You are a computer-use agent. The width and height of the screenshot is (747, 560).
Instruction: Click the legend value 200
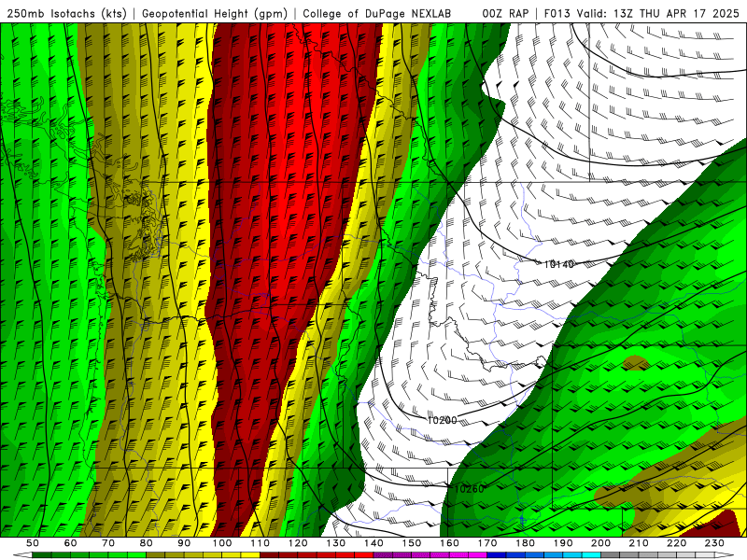(x=601, y=543)
